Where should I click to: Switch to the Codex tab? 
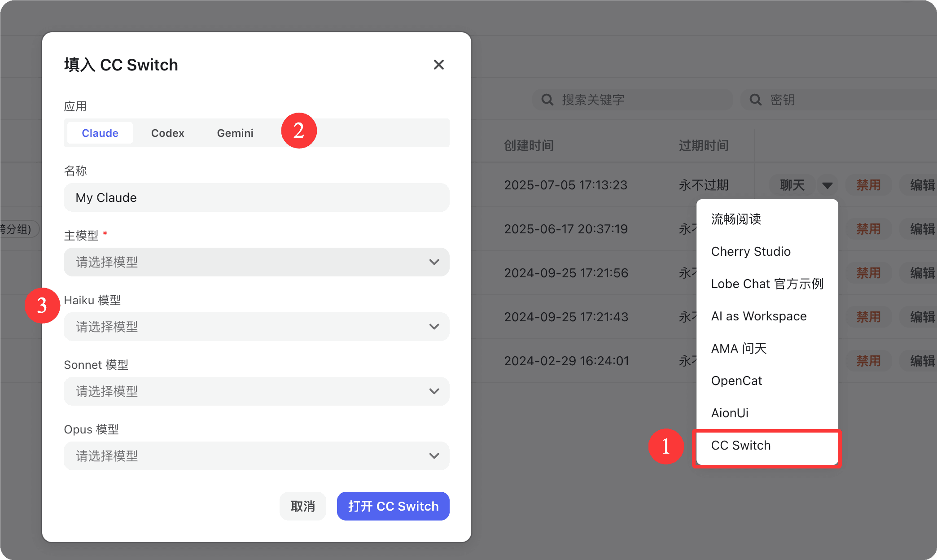[x=167, y=133]
